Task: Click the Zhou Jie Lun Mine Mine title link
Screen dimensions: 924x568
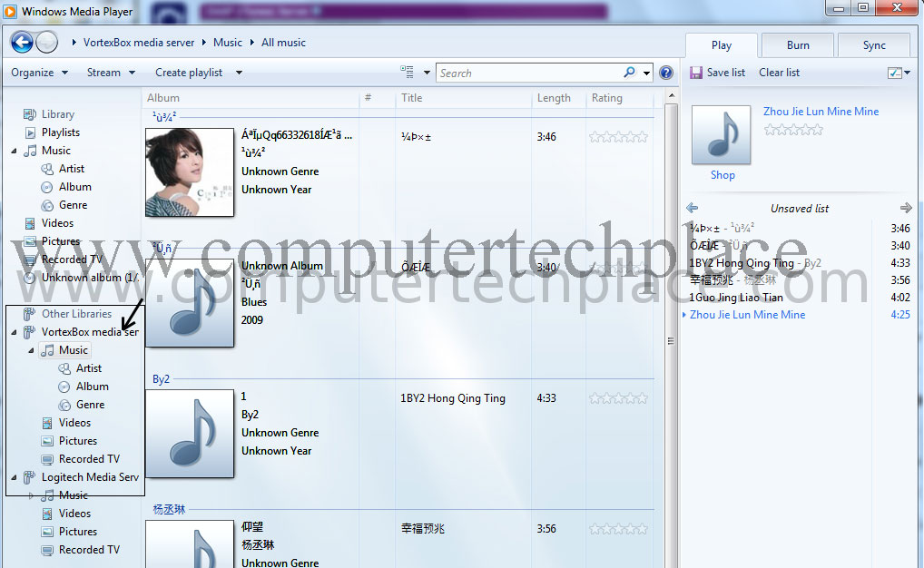Action: (821, 112)
